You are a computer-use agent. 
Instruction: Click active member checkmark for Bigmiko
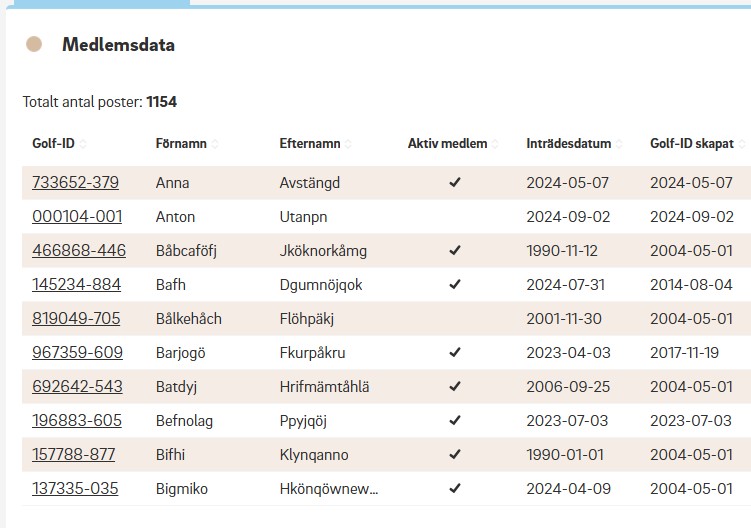pos(455,489)
